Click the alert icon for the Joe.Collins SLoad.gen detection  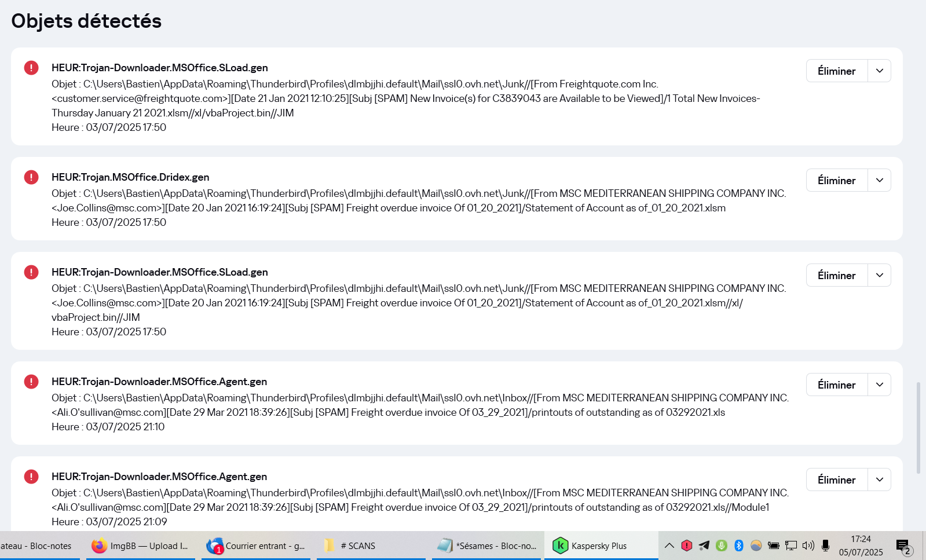[x=31, y=272]
